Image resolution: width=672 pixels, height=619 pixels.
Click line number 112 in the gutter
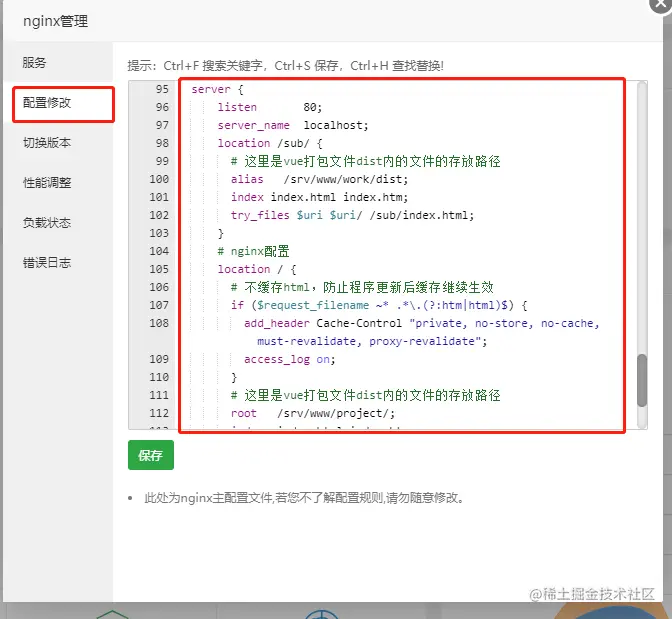pos(159,413)
